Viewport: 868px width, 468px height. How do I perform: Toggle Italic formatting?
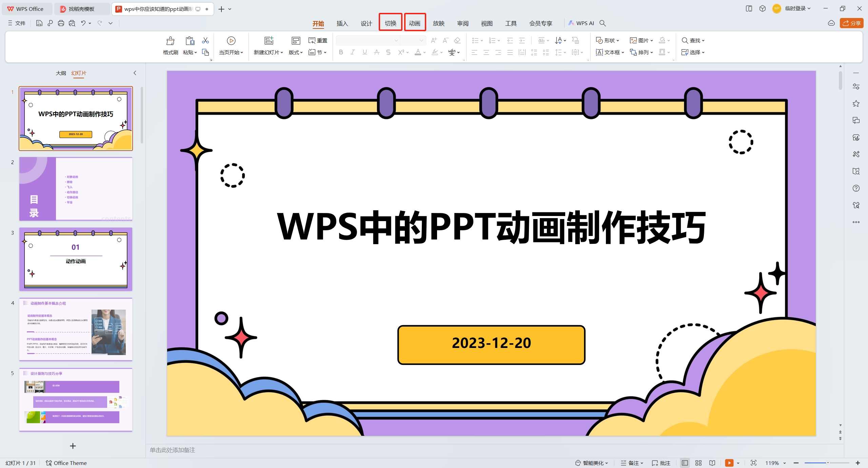coord(353,52)
